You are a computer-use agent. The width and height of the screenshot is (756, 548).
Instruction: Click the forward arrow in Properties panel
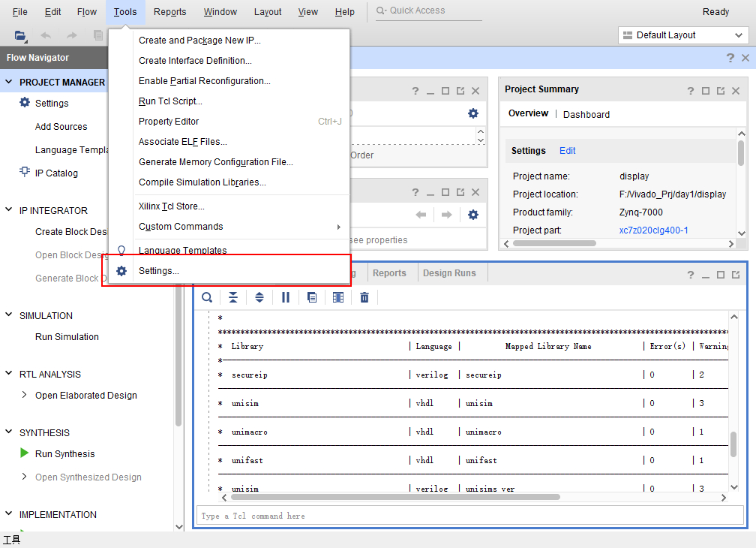coord(446,215)
